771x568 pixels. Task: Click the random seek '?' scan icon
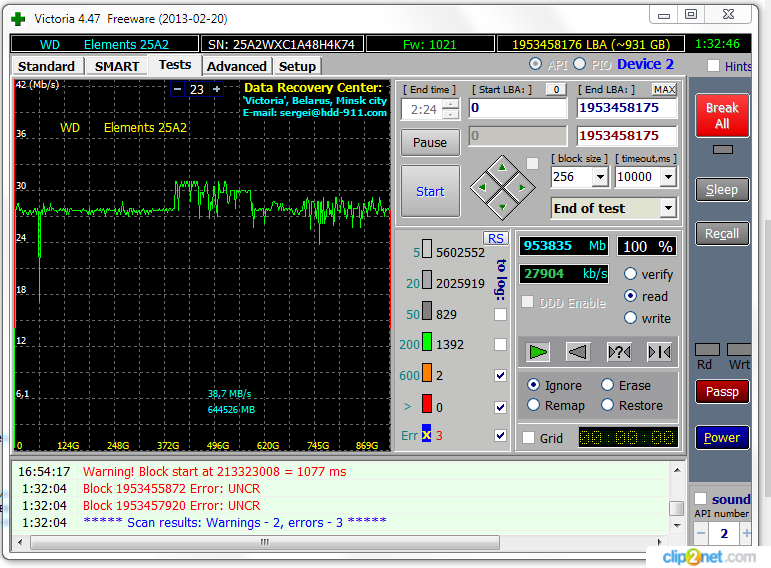(x=619, y=352)
